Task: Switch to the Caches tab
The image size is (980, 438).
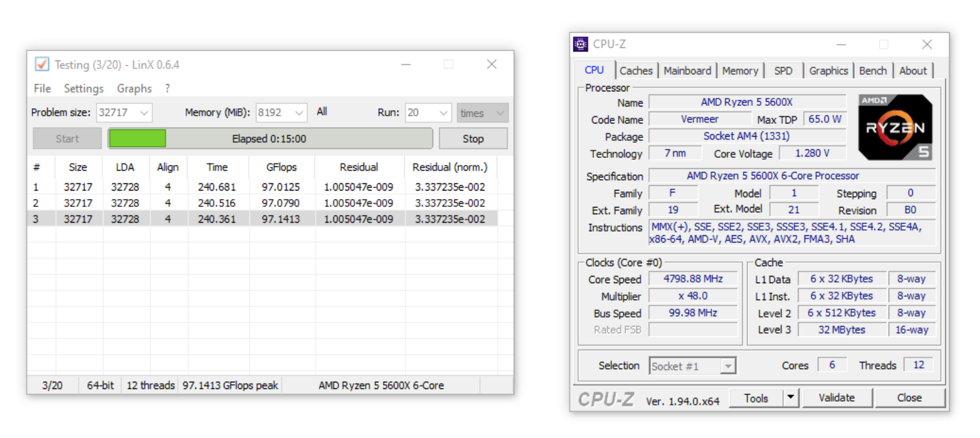Action: (x=636, y=71)
